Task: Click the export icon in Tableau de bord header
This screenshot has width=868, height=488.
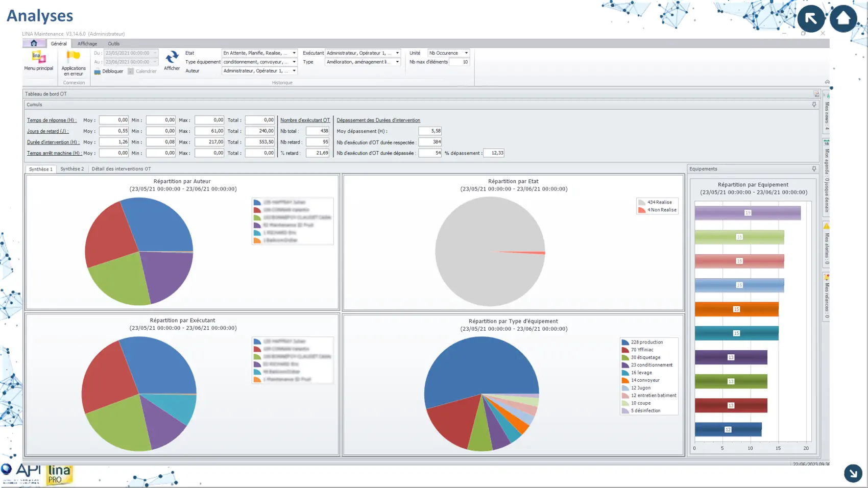Action: click(x=816, y=94)
